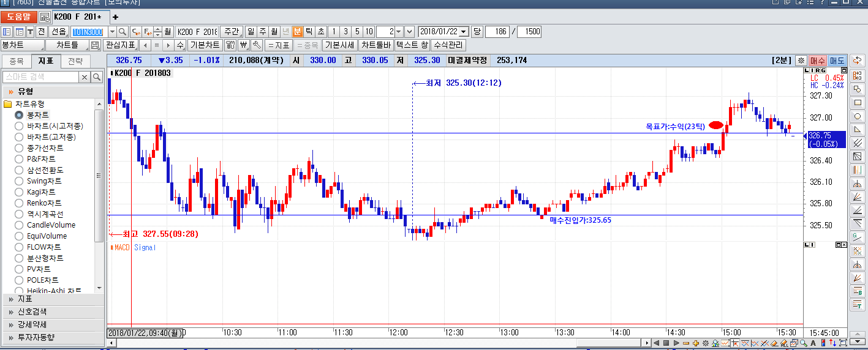868x350 pixels.
Task: Open the 수식관리 formula manager
Action: (x=449, y=45)
